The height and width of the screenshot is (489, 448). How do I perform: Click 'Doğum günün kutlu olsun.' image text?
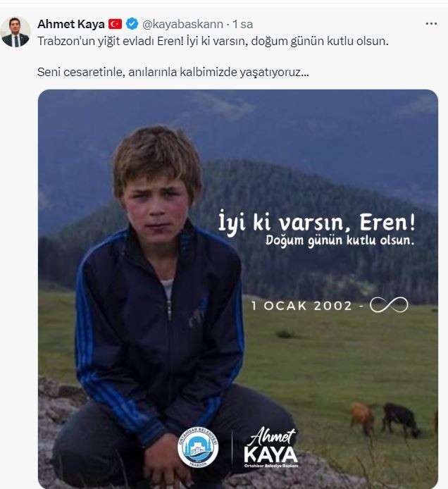(x=340, y=240)
